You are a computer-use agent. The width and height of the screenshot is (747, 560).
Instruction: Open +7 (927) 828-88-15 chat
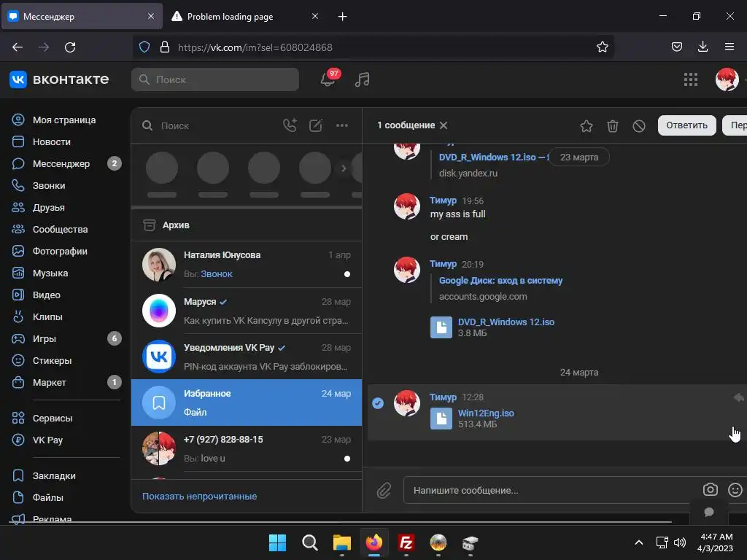click(x=247, y=448)
